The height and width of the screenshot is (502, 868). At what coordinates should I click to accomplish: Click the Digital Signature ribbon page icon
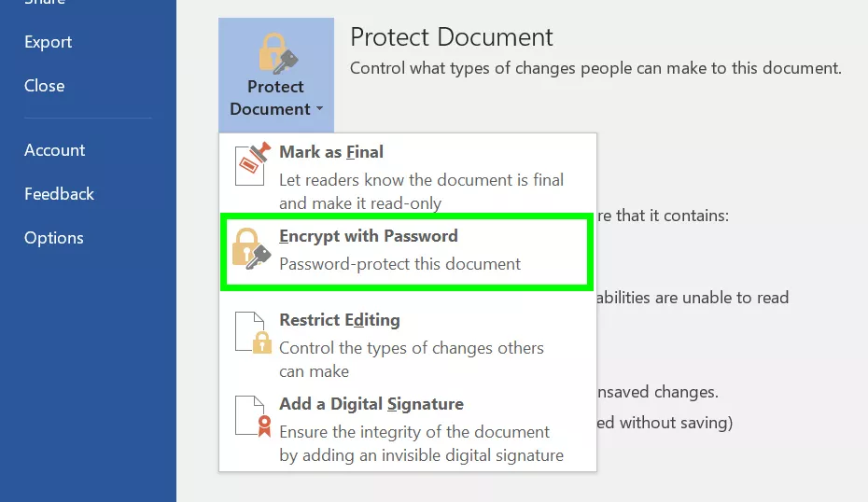coord(253,416)
